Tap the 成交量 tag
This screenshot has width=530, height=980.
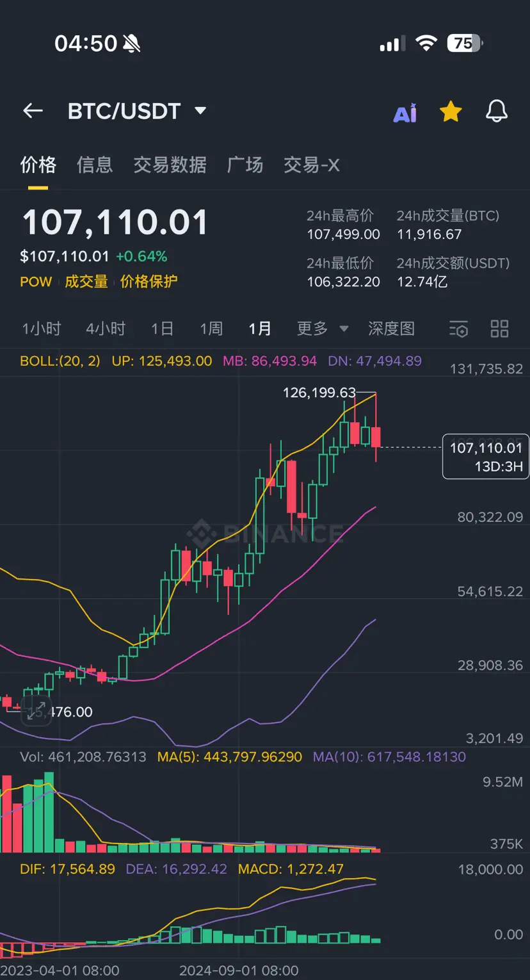coord(86,282)
